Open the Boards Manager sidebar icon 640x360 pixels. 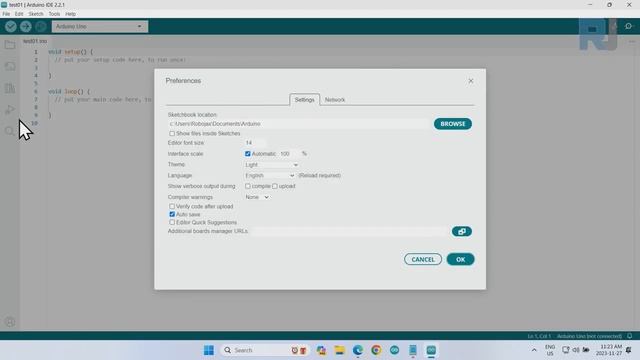click(10, 66)
